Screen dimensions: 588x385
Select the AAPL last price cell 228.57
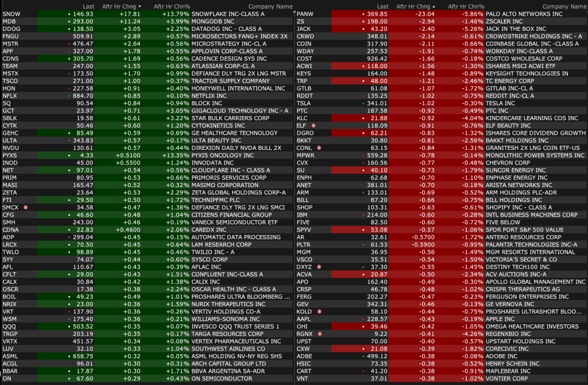[377, 319]
